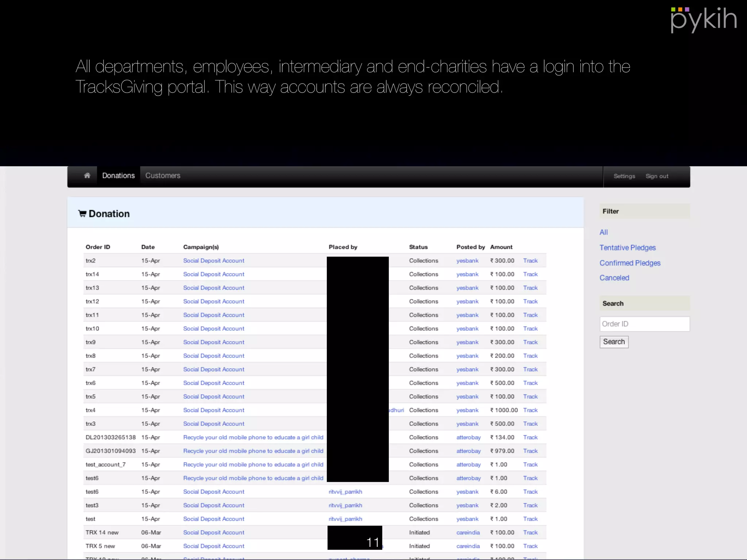The image size is (747, 560).
Task: Track order trx11
Action: pos(530,315)
